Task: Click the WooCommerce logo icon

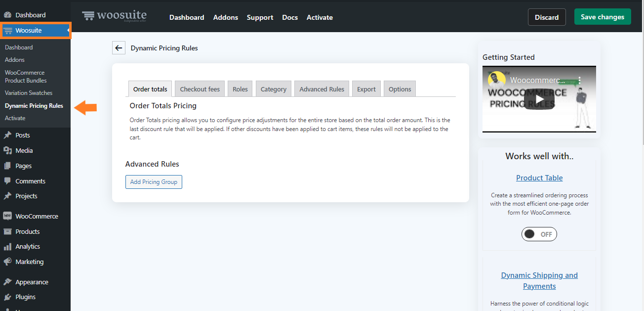Action: (7, 216)
